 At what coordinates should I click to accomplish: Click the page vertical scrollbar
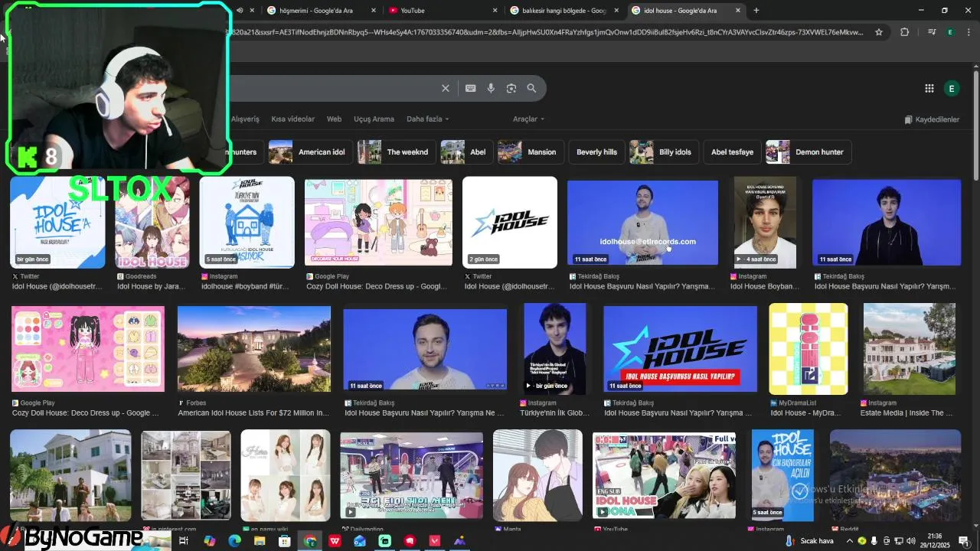975,126
